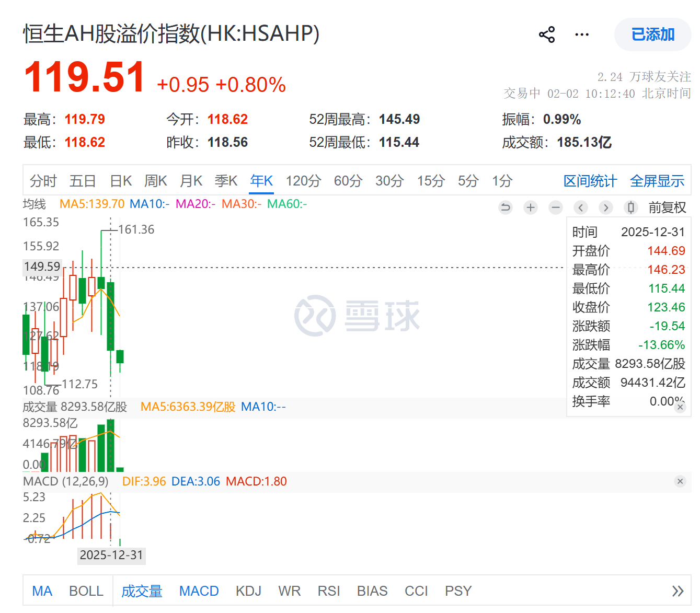This screenshot has width=700, height=613.
Task: Toggle the 已添加 watchlist button
Action: pos(652,35)
